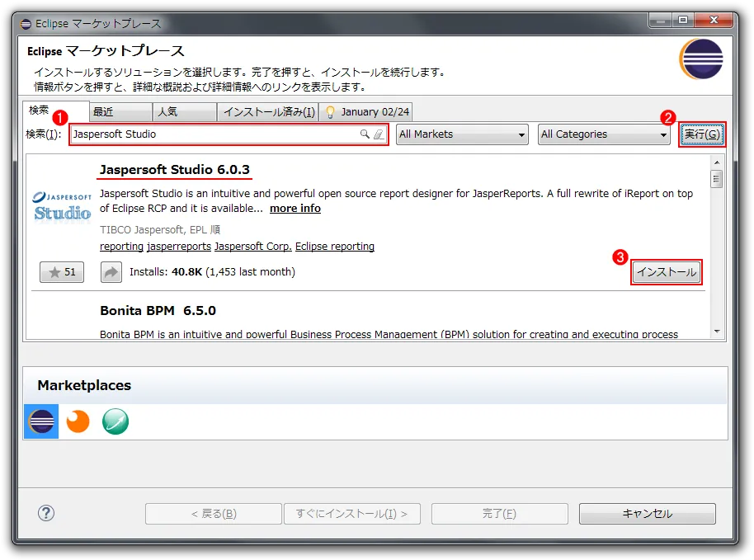The width and height of the screenshot is (754, 560).
Task: Click the すぐにインストール button
Action: point(352,514)
